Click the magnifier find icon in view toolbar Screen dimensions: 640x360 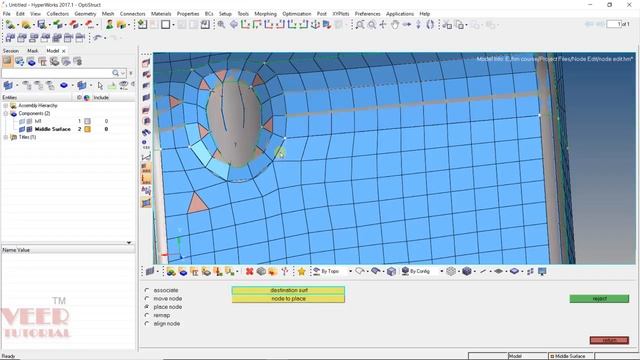[221, 25]
